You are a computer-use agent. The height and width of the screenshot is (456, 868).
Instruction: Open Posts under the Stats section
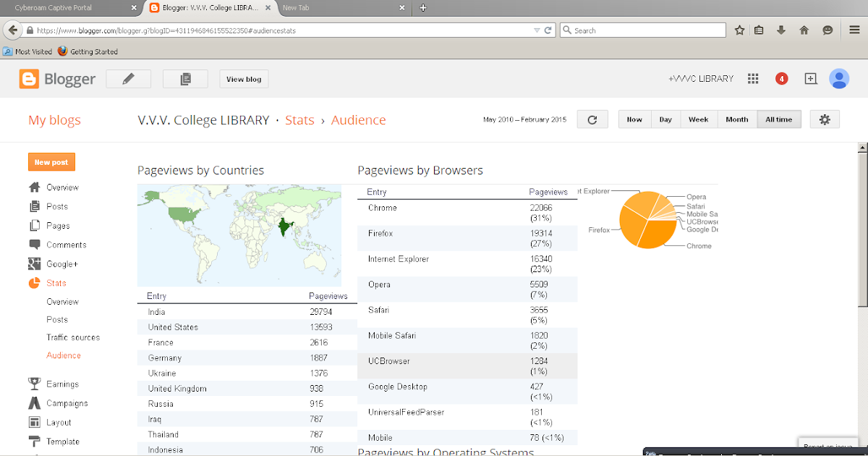click(x=57, y=319)
